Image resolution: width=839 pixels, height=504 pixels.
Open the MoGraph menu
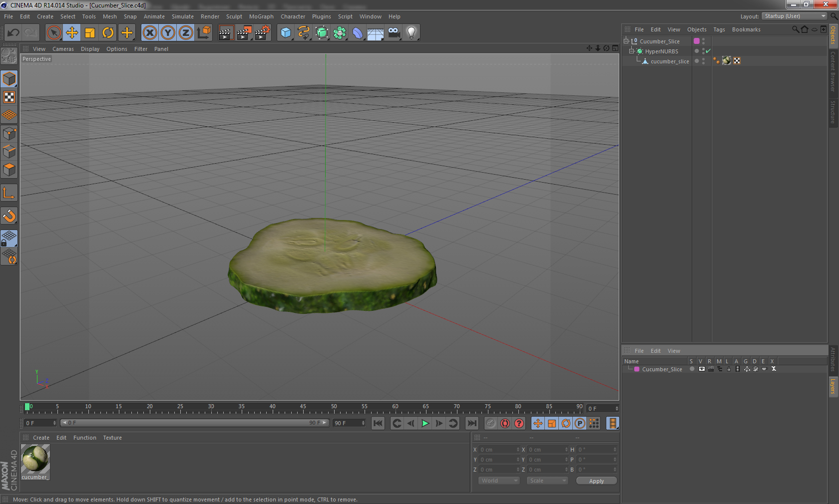pos(261,16)
